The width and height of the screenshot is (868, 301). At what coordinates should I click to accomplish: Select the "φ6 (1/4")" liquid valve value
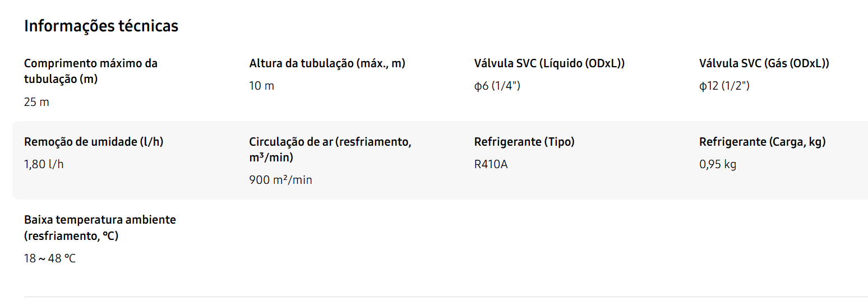click(497, 86)
